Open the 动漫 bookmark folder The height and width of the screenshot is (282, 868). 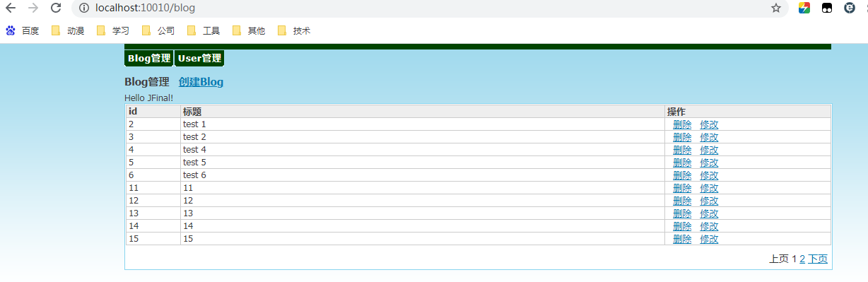tap(68, 30)
